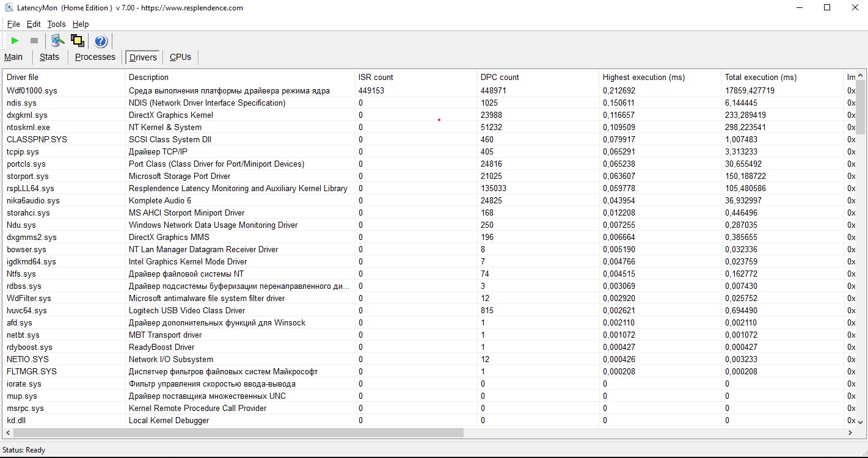Open the Edit menu
This screenshot has height=458, width=868.
(34, 24)
